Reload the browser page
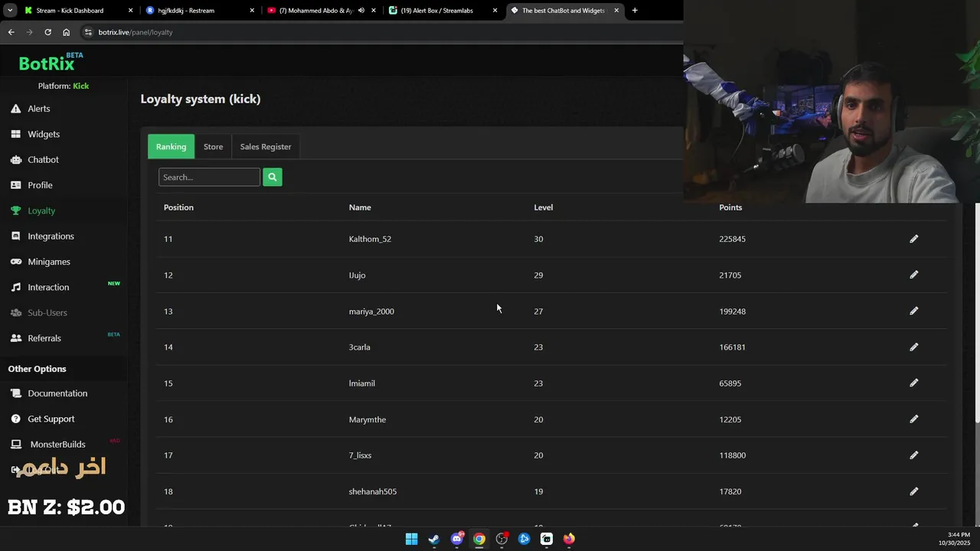The width and height of the screenshot is (980, 551). click(x=47, y=32)
